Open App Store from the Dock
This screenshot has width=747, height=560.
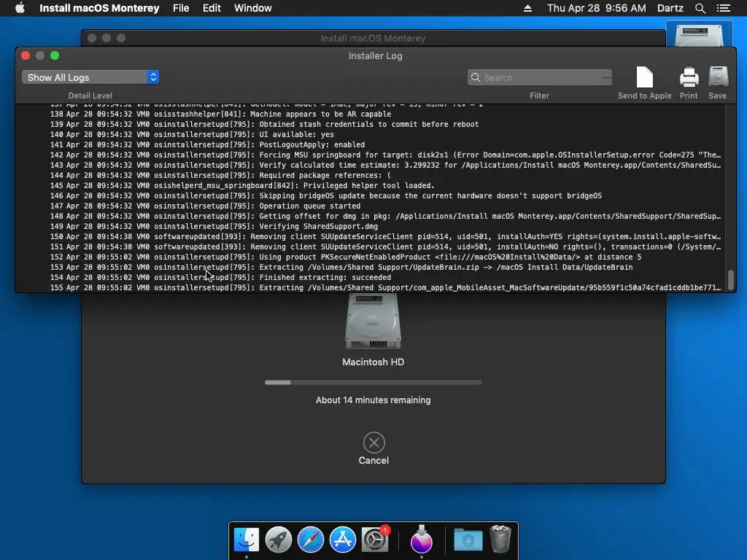[x=343, y=540]
